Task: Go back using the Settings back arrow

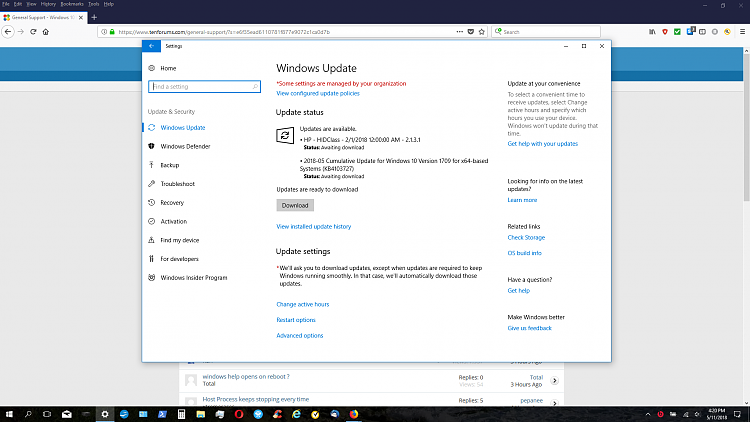Action: [151, 46]
